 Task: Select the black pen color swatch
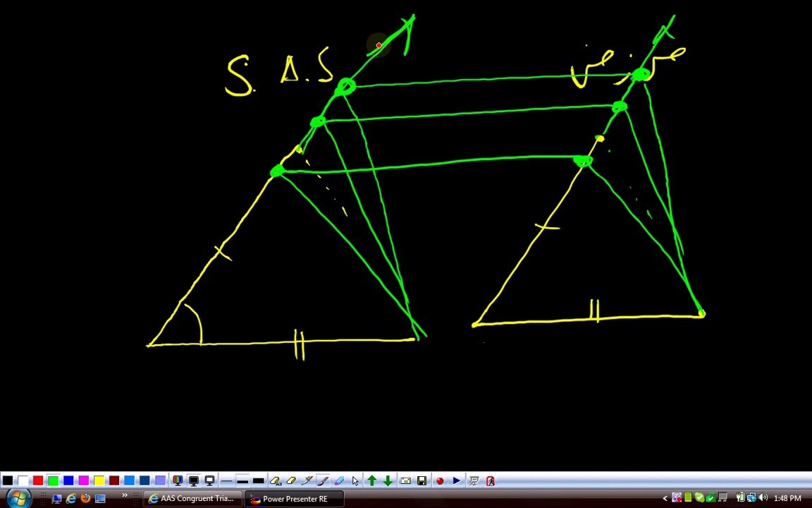click(8, 480)
